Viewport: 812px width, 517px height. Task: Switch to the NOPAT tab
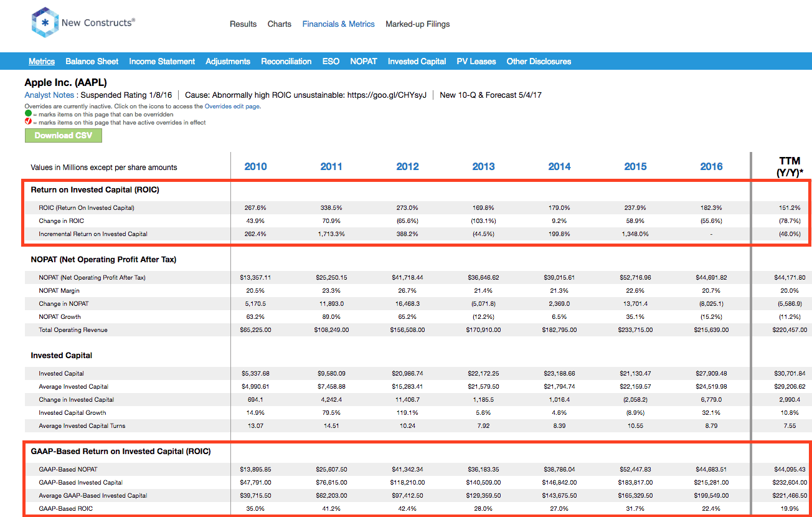tap(364, 61)
